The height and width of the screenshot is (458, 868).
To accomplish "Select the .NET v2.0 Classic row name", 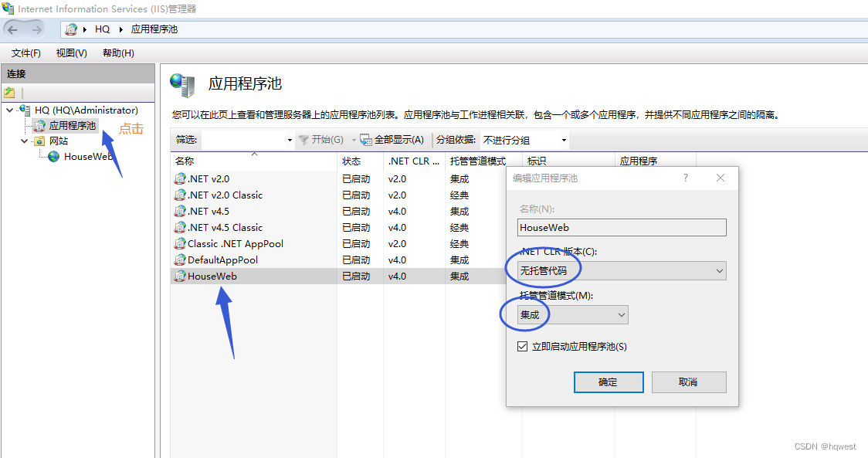I will (225, 195).
